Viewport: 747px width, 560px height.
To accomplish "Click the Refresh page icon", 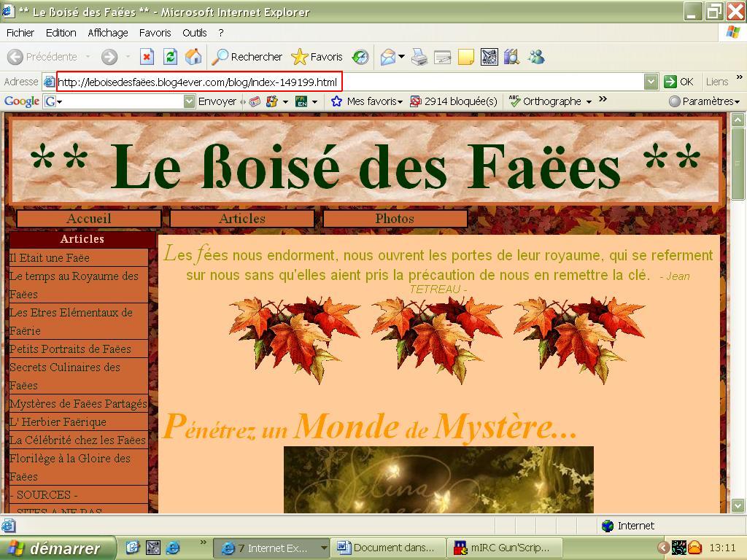I will click(170, 57).
